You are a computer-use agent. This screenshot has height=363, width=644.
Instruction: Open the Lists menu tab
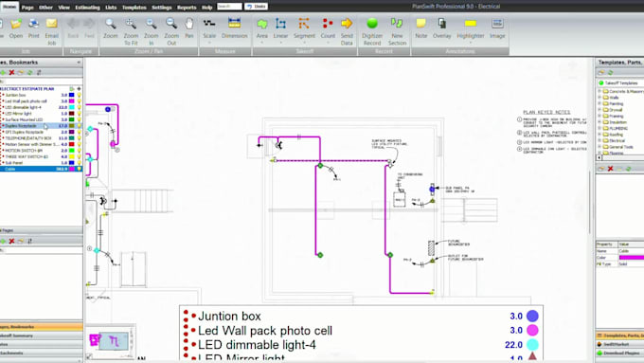pos(111,8)
